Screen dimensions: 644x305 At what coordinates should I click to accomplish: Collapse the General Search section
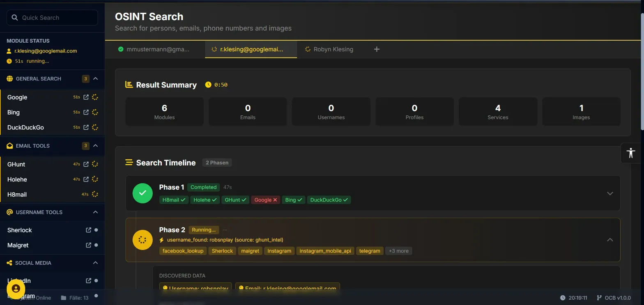point(95,78)
